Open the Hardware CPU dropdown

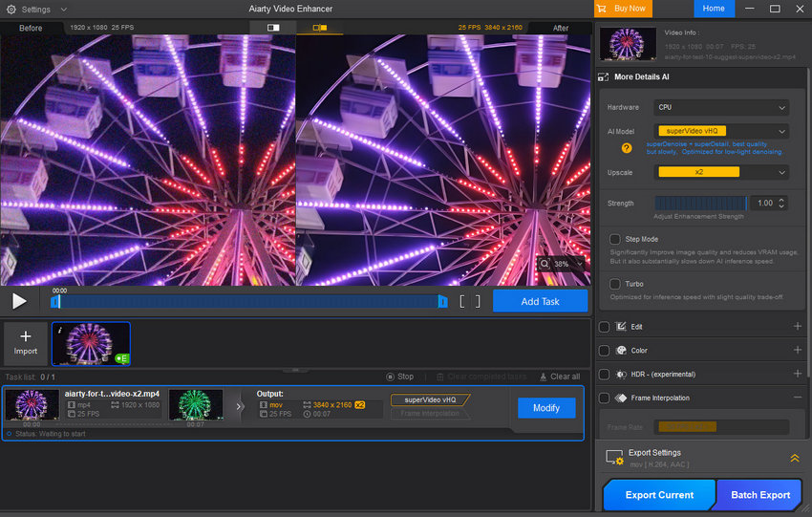click(721, 107)
